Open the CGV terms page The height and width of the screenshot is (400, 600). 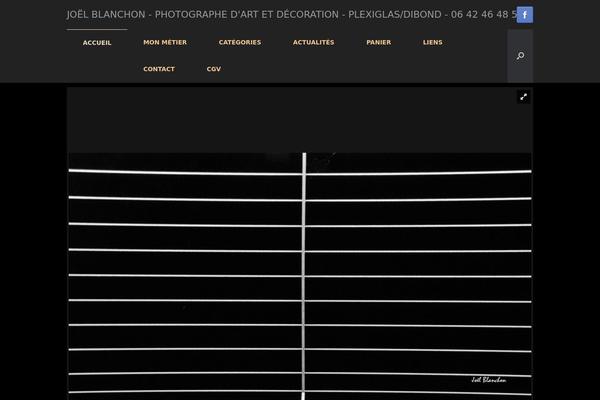tap(214, 69)
